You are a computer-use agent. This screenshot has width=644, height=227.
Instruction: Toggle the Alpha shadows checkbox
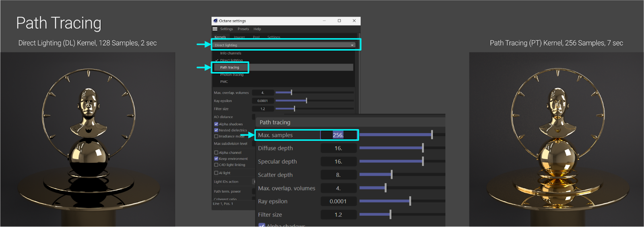[216, 124]
